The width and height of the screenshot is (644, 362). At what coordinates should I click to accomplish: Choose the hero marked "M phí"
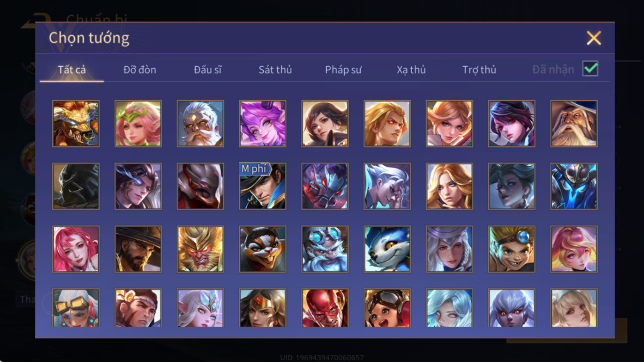pos(262,186)
